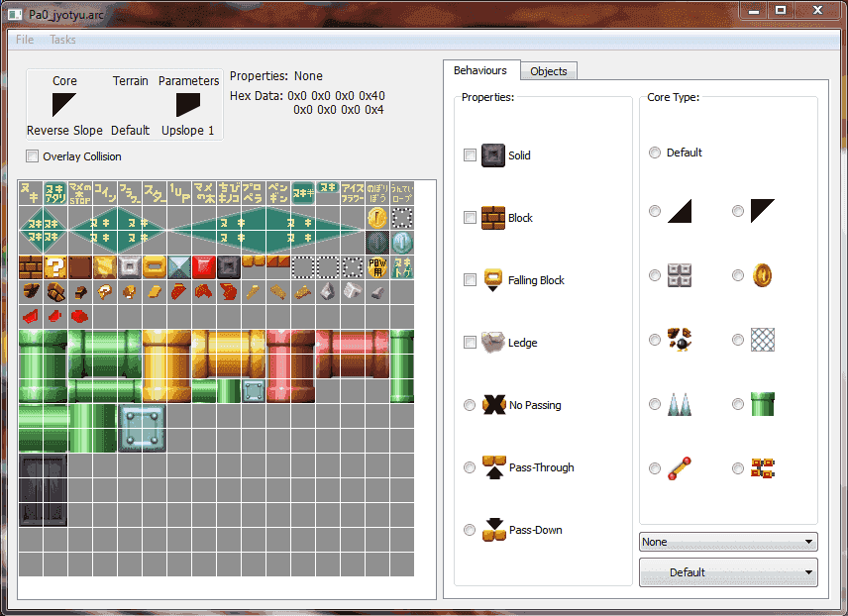The width and height of the screenshot is (848, 616).
Task: Select the No Passing radio button
Action: click(470, 405)
